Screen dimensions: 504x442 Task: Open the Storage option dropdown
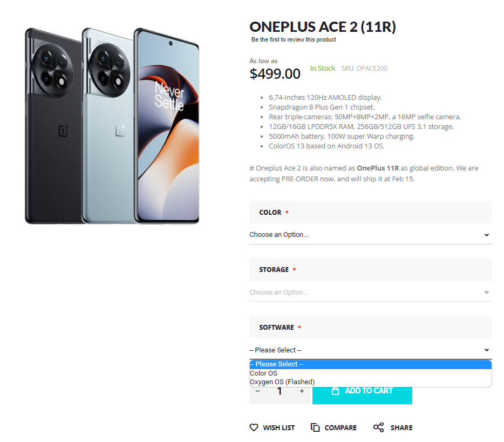click(x=370, y=292)
